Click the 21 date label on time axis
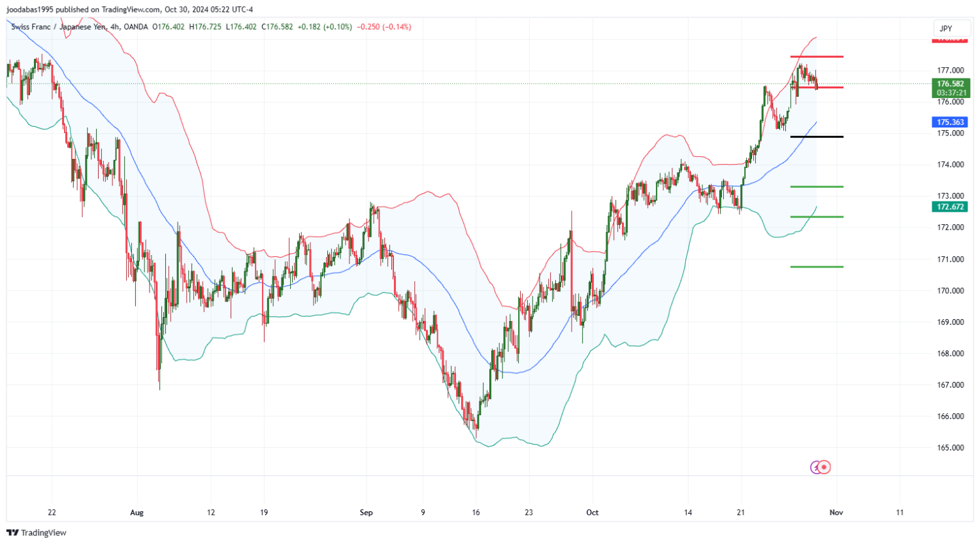 [x=741, y=513]
